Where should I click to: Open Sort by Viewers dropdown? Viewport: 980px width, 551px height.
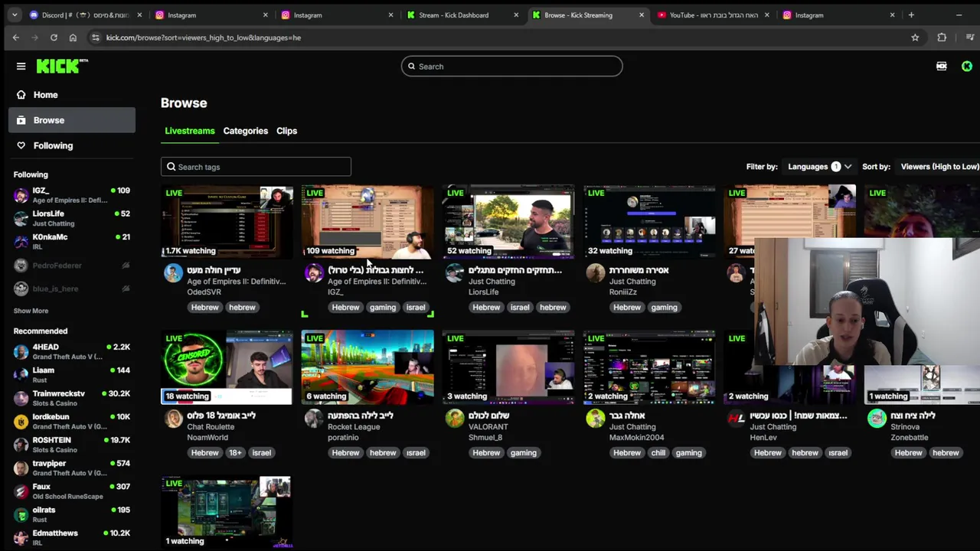(939, 167)
